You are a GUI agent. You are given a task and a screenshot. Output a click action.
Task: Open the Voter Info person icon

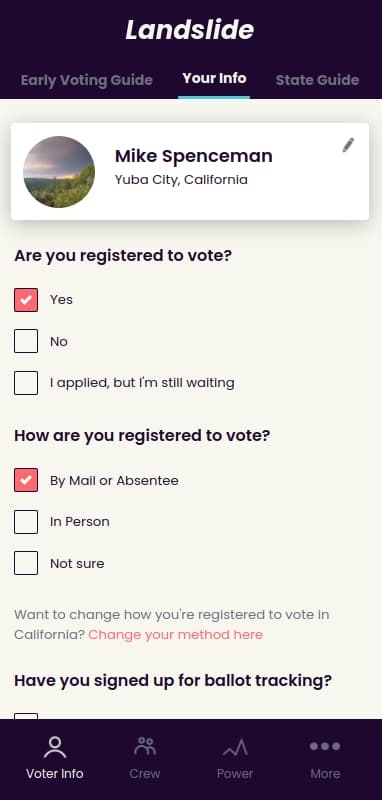[x=55, y=747]
